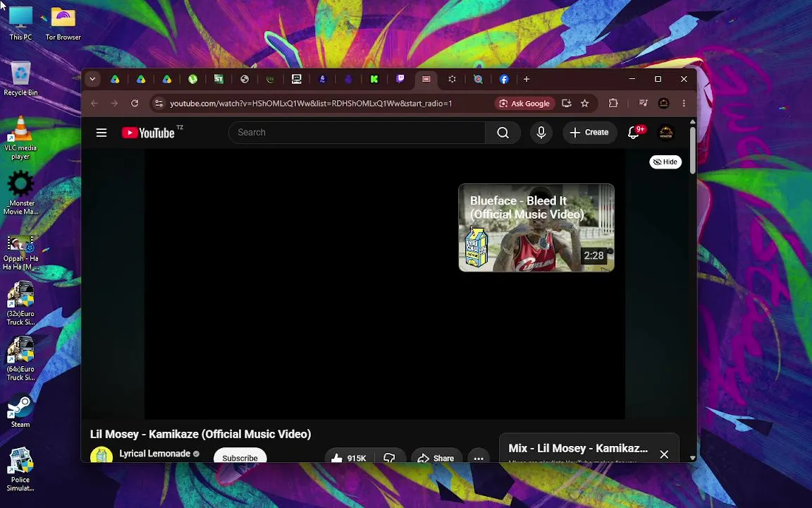This screenshot has width=812, height=508.
Task: Open _Monster Movie Ma... desktop icon
Action: 20,193
